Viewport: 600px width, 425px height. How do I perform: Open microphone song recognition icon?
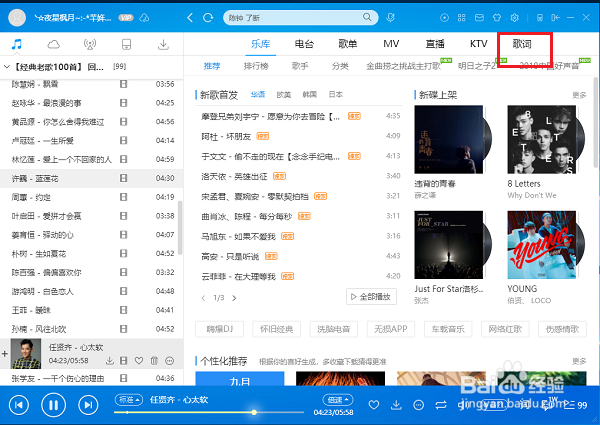coord(390,18)
